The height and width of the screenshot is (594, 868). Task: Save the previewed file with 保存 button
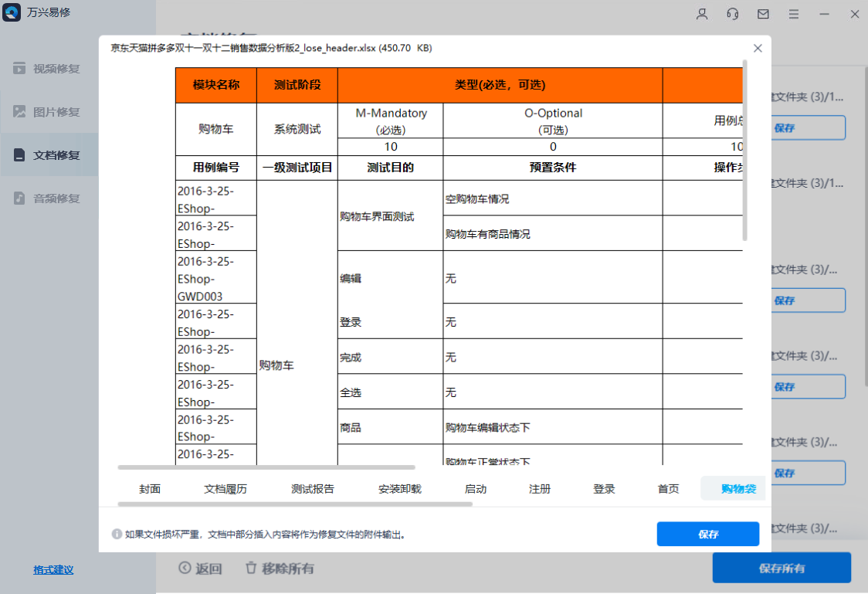[707, 534]
